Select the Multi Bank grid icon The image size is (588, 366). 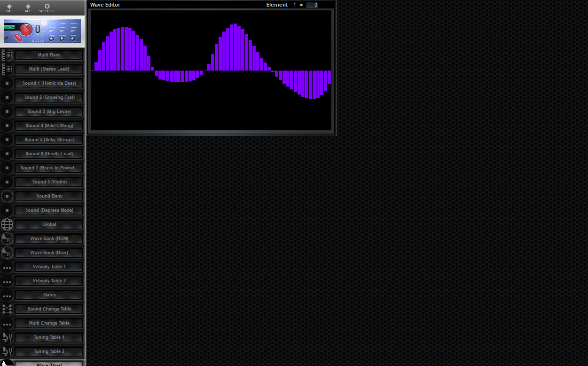click(7, 55)
